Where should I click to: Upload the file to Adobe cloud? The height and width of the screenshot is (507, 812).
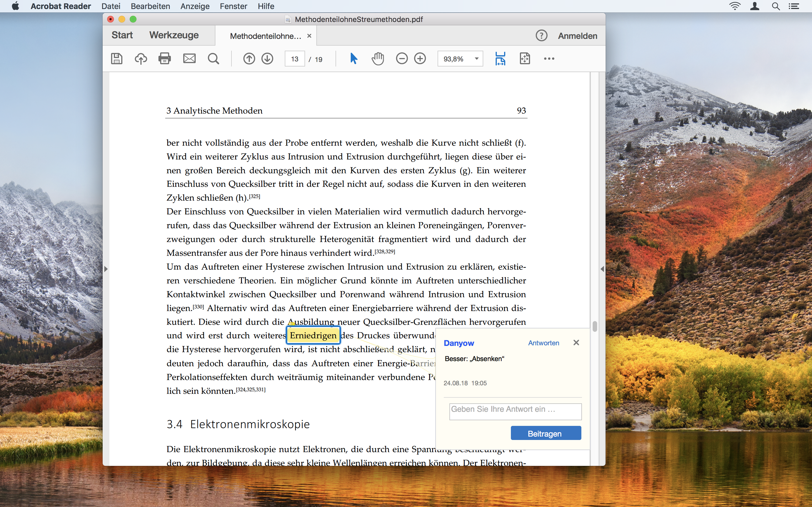(x=141, y=58)
